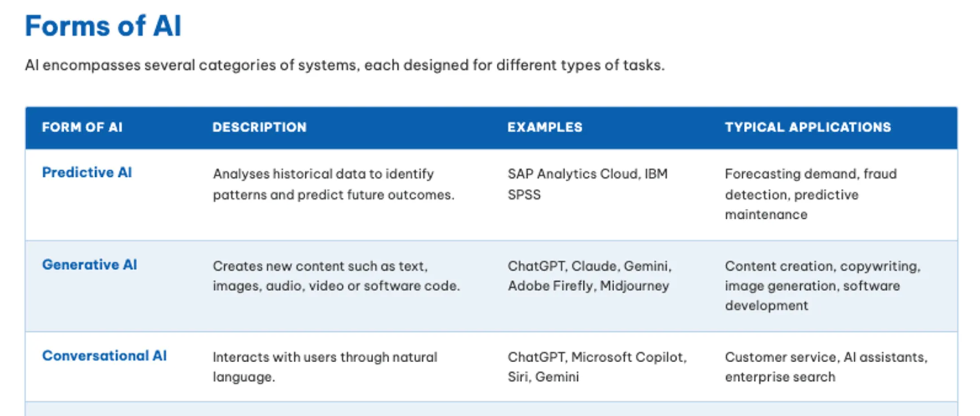Click the ChatGPT, Microsoft Copilot examples cell
980x416 pixels.
(x=597, y=367)
